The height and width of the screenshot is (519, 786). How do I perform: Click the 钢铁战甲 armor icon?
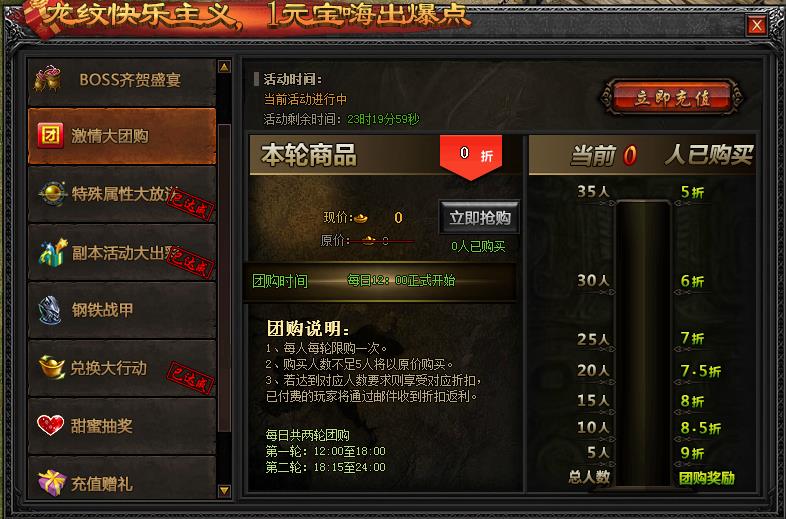tap(50, 310)
